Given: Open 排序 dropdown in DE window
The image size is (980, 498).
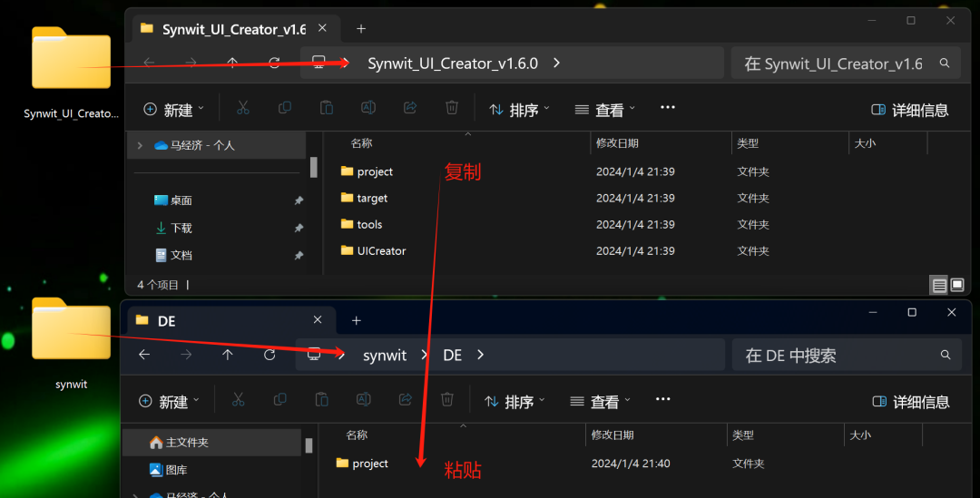Looking at the screenshot, I should tap(514, 401).
